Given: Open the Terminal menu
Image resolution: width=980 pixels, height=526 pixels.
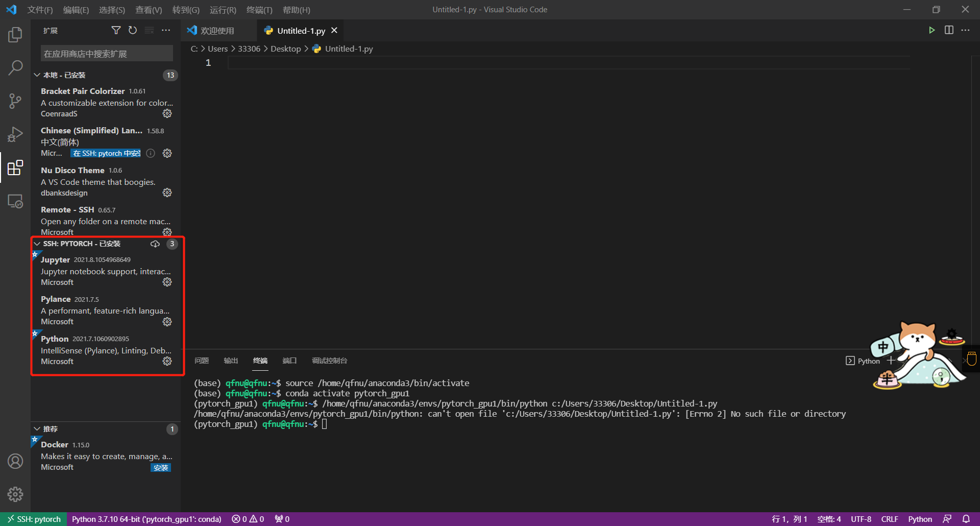Looking at the screenshot, I should point(259,10).
